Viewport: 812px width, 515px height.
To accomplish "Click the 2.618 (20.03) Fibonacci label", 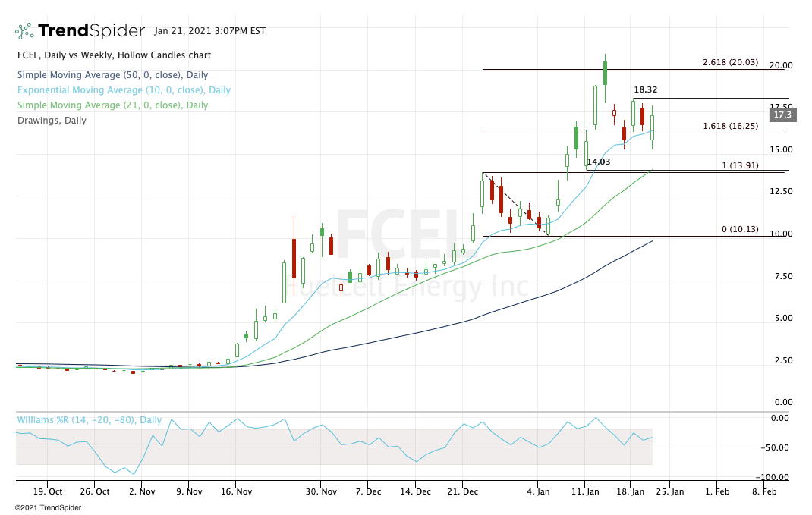I will (x=730, y=62).
